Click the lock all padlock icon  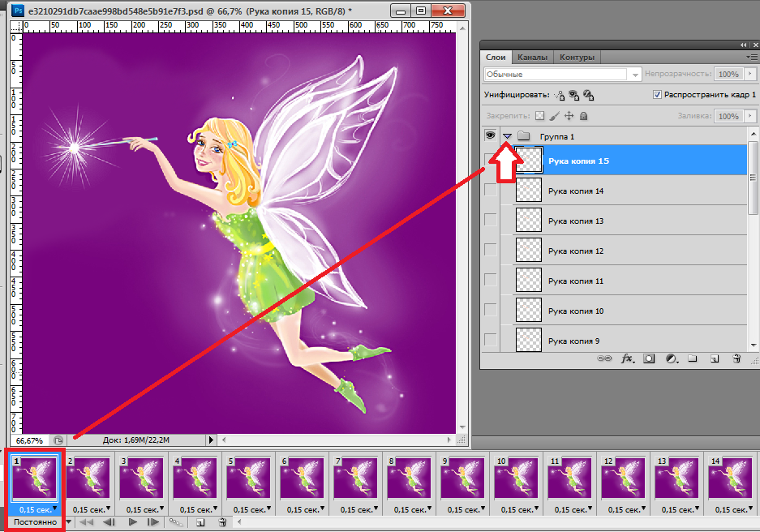583,116
